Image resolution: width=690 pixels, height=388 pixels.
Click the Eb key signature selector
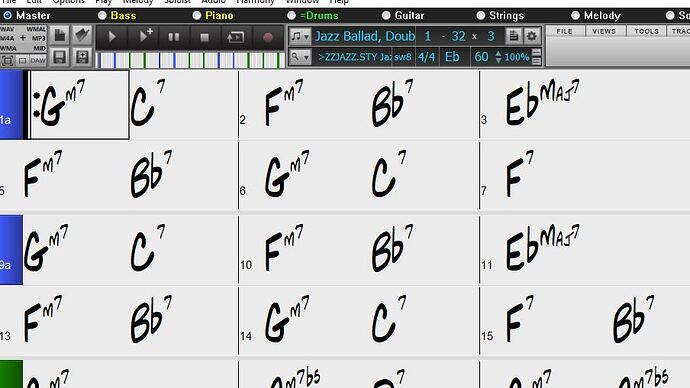(x=452, y=57)
